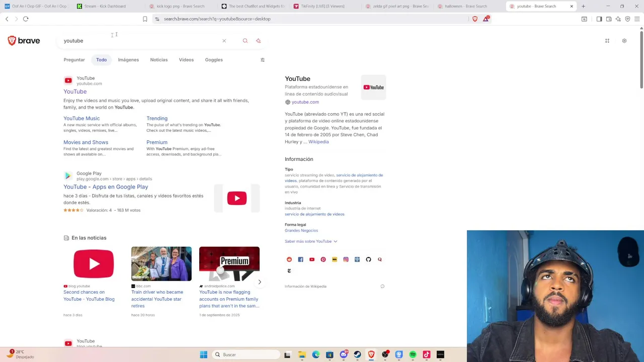Click the Brave logo on the search page
The image size is (644, 362).
[24, 41]
